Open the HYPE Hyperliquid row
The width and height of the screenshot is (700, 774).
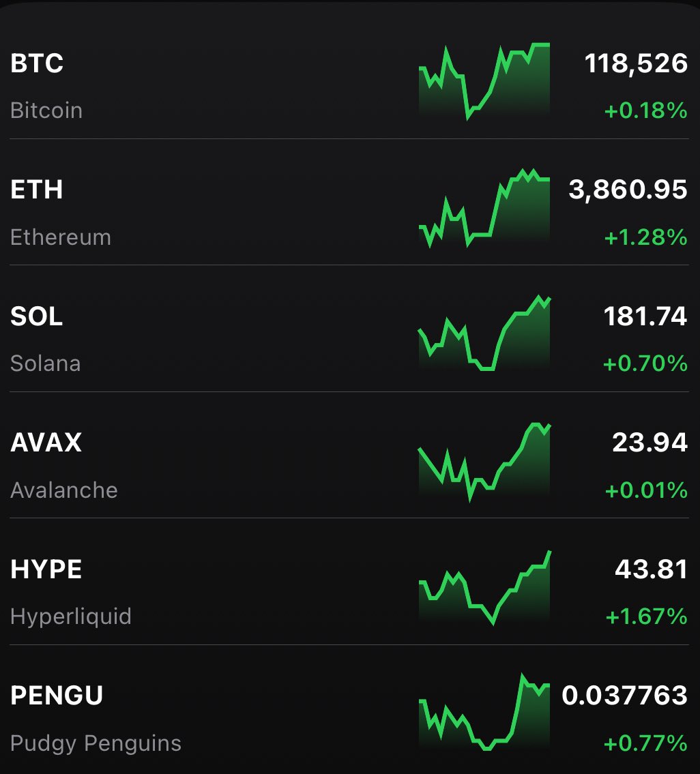click(350, 582)
